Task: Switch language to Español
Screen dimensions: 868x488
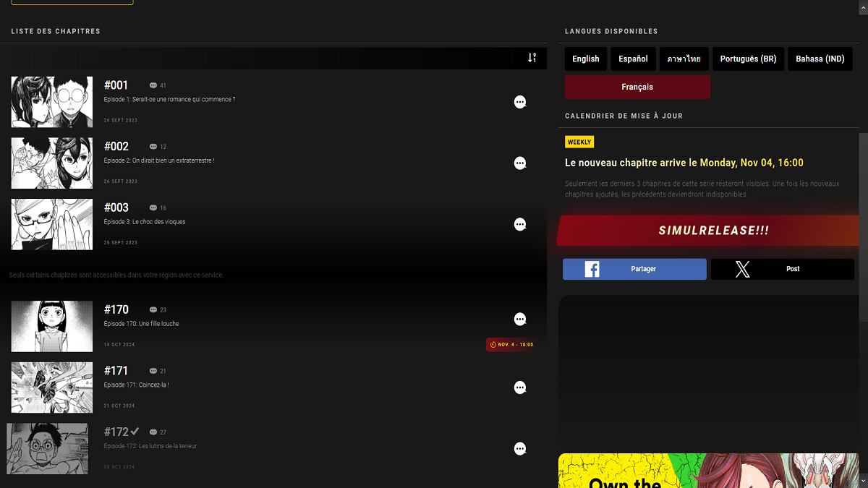Action: 633,59
